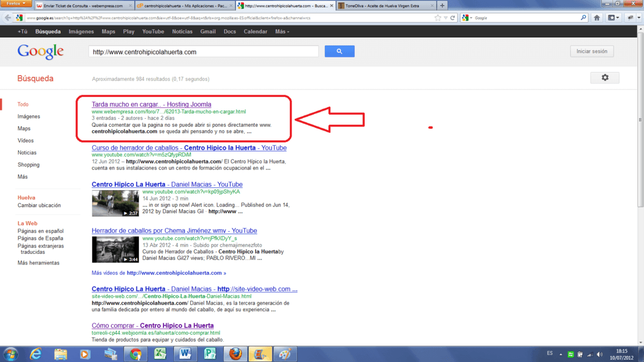The width and height of the screenshot is (644, 362).
Task: Click the search bar magnifier icon
Action: [x=583, y=18]
